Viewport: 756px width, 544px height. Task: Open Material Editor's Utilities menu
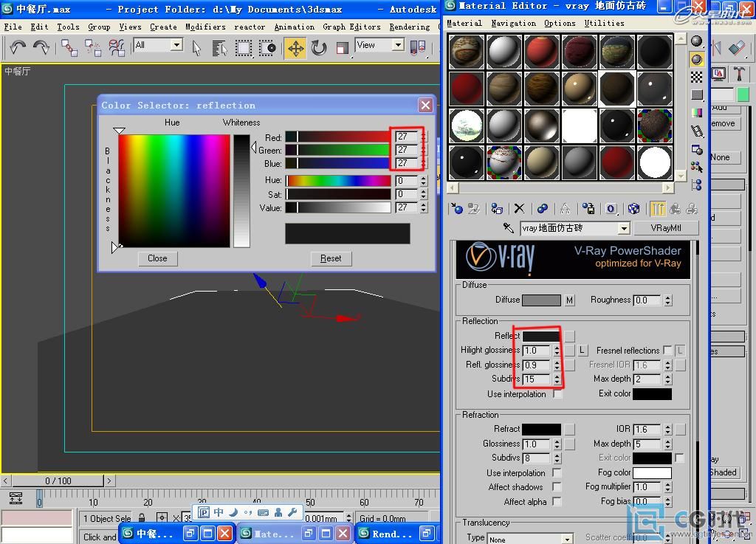604,23
